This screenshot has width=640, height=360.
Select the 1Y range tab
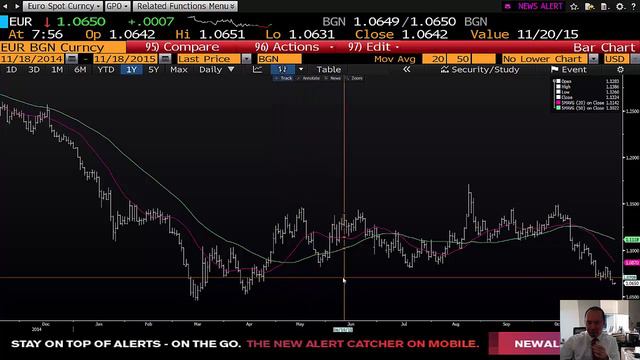point(131,69)
